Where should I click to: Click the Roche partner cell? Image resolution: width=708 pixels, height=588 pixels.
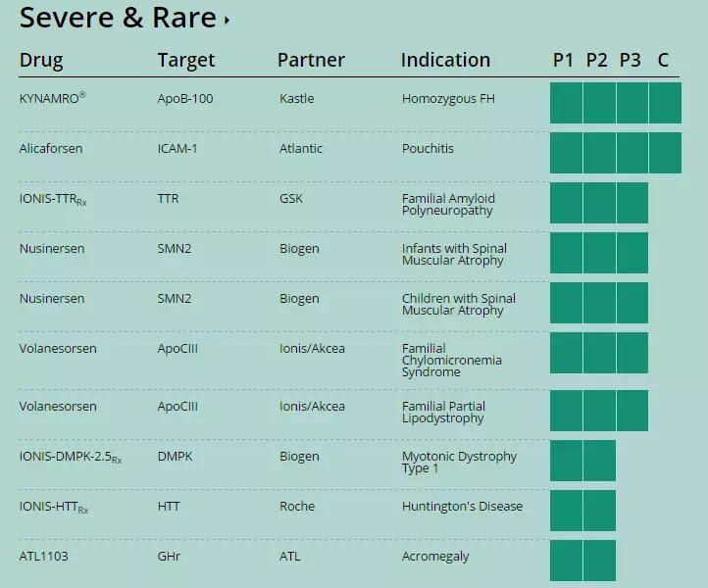coord(297,507)
